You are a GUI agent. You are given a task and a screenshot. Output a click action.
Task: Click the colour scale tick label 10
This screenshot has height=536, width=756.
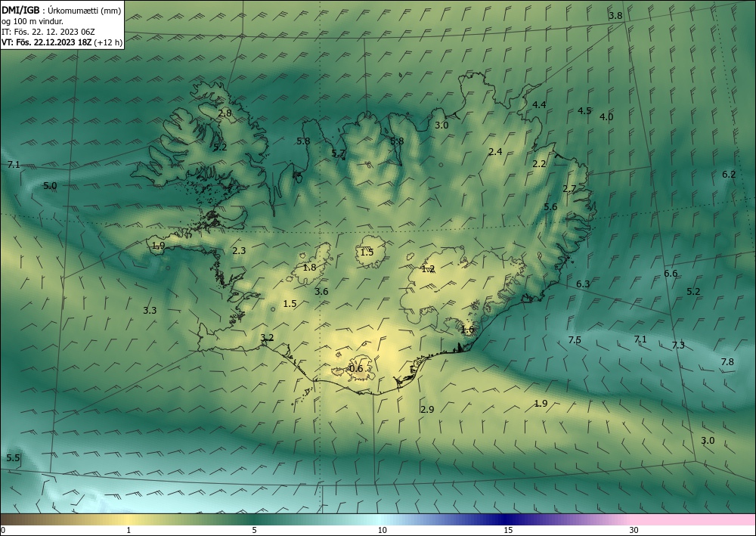click(383, 531)
